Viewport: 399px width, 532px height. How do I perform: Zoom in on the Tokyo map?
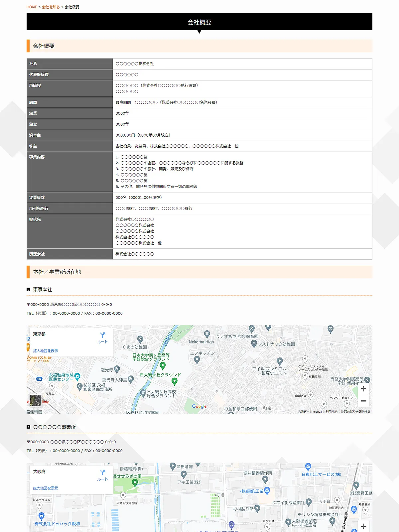(363, 389)
